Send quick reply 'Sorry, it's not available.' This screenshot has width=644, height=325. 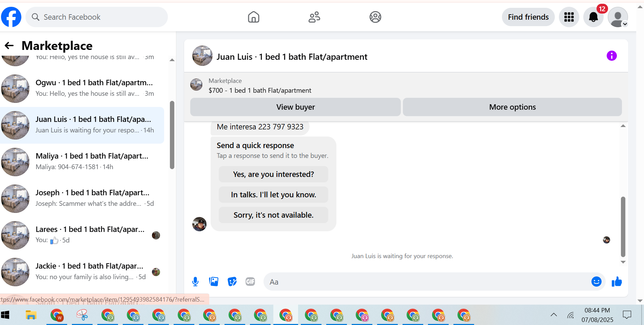pyautogui.click(x=273, y=215)
